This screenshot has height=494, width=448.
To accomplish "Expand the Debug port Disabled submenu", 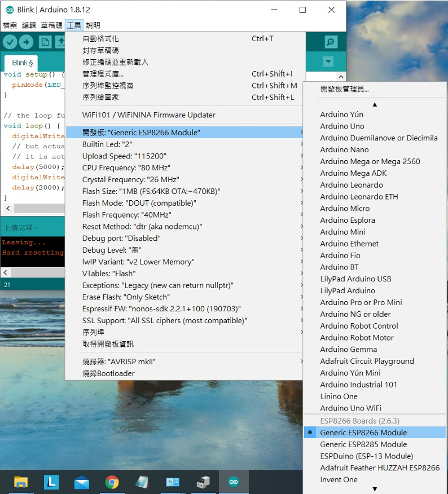I will (185, 238).
